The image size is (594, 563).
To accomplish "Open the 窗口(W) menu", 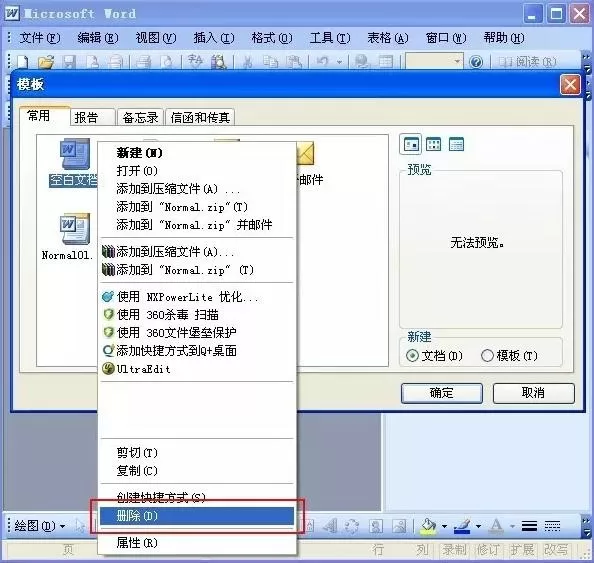I will [x=446, y=38].
